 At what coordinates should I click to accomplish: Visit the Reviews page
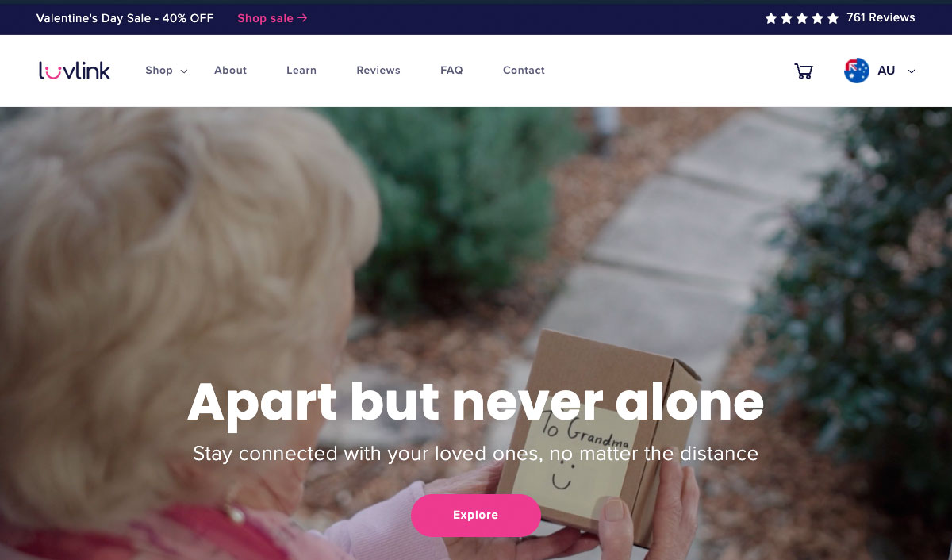click(378, 71)
